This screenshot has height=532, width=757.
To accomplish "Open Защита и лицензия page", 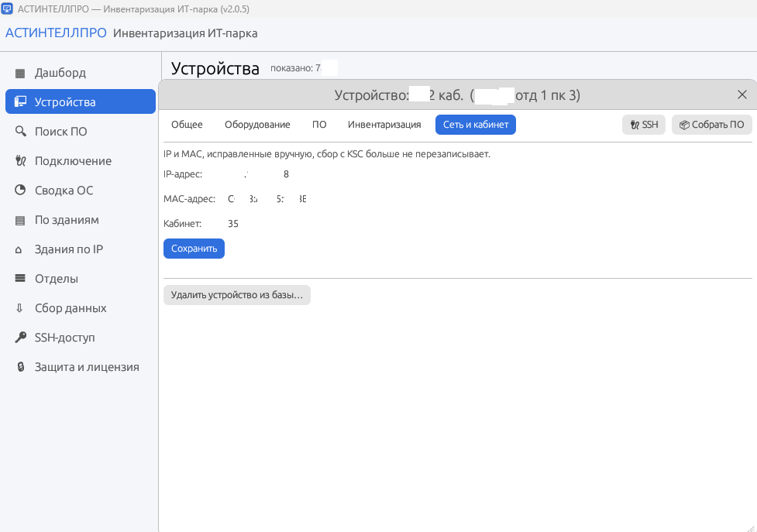I will 80,366.
